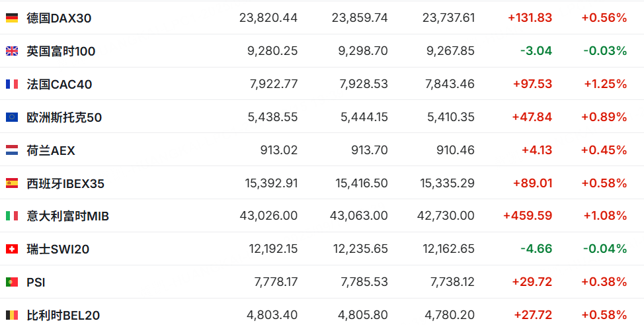
Task: Click the Swiss flag icon
Action: [12, 249]
